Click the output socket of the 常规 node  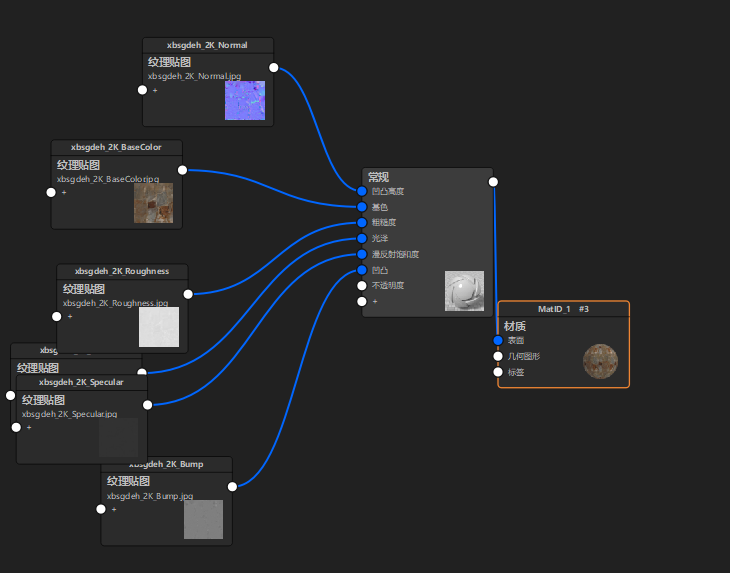click(x=493, y=182)
